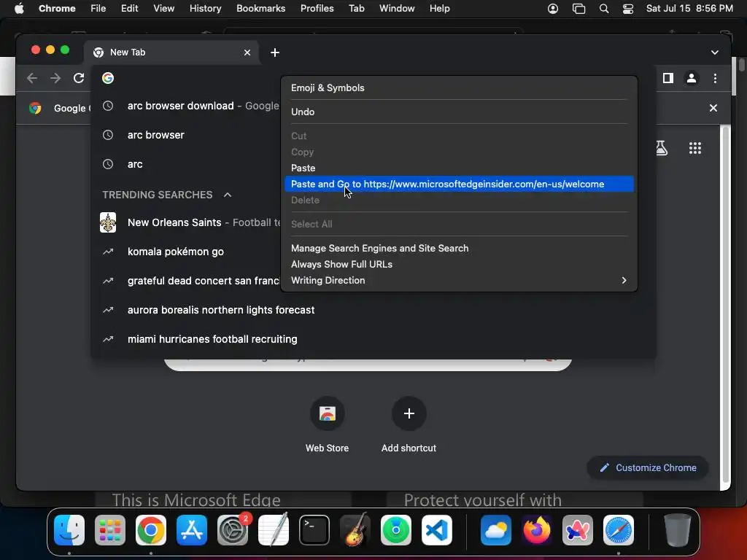
Task: Open Trash from the Dock
Action: click(x=677, y=530)
